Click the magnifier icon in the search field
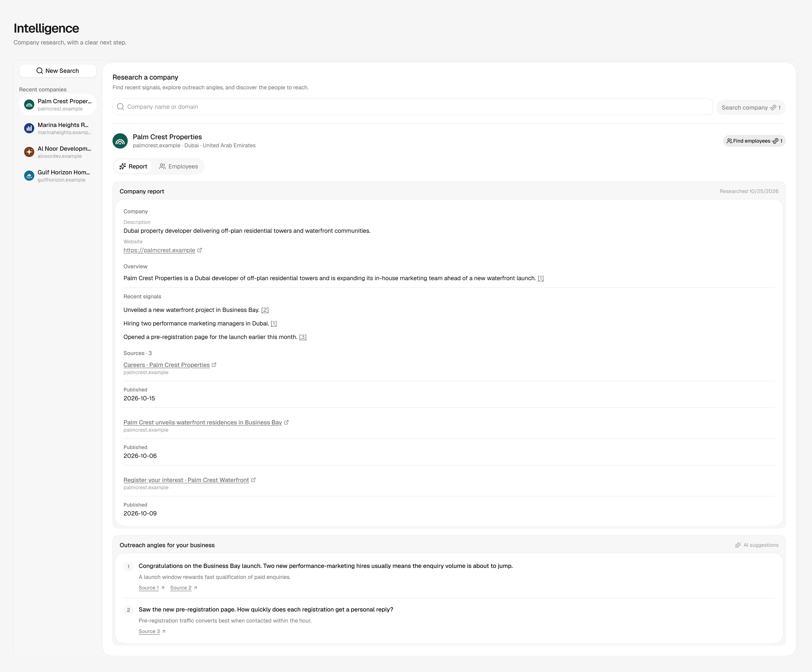The width and height of the screenshot is (812, 672). click(121, 107)
